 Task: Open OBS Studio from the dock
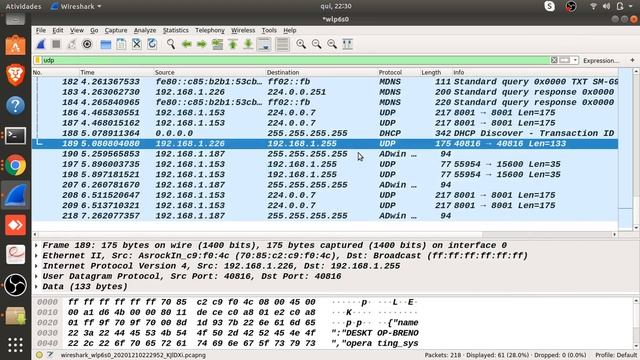point(16,284)
